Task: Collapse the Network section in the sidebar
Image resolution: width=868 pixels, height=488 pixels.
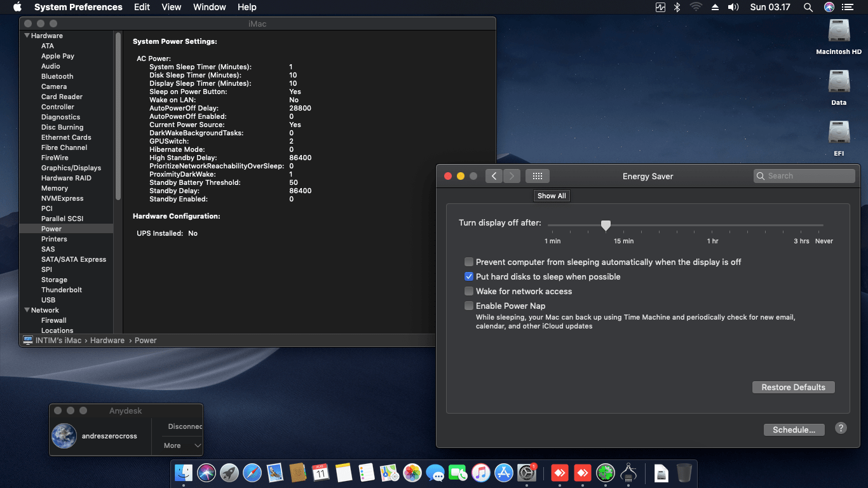Action: pos(27,310)
